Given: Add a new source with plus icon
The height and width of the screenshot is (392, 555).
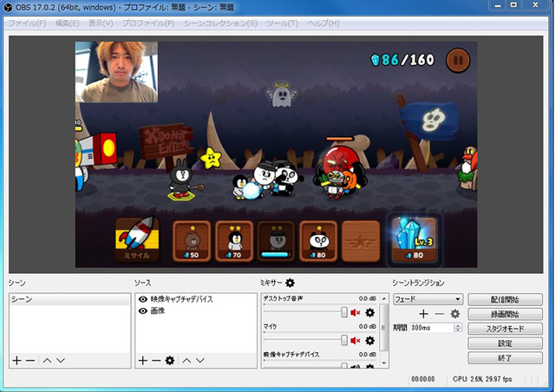Looking at the screenshot, I should [143, 360].
